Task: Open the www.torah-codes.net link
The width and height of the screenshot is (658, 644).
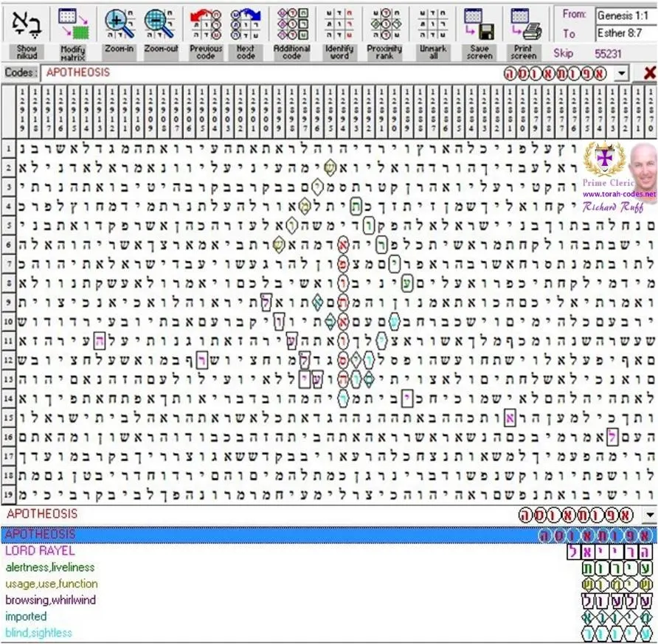Action: [x=619, y=194]
